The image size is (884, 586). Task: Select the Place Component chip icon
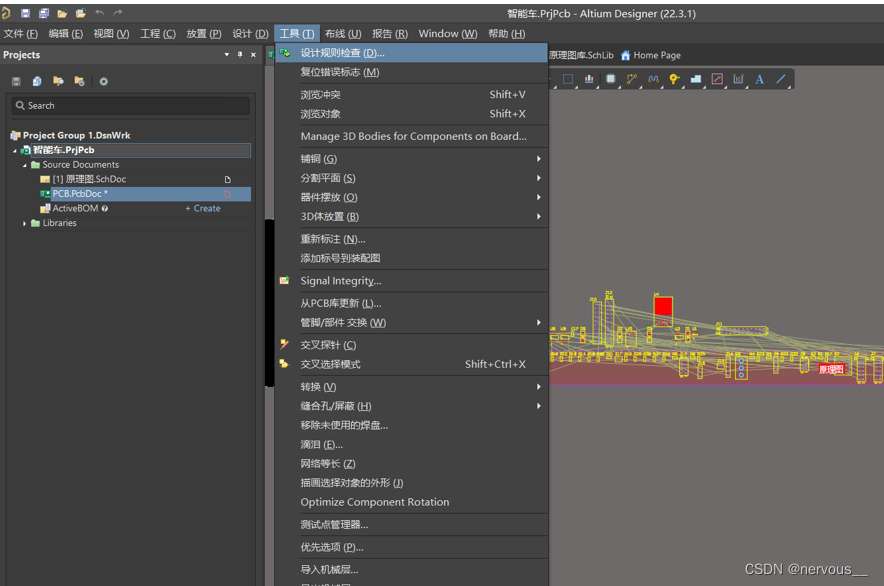tap(611, 79)
